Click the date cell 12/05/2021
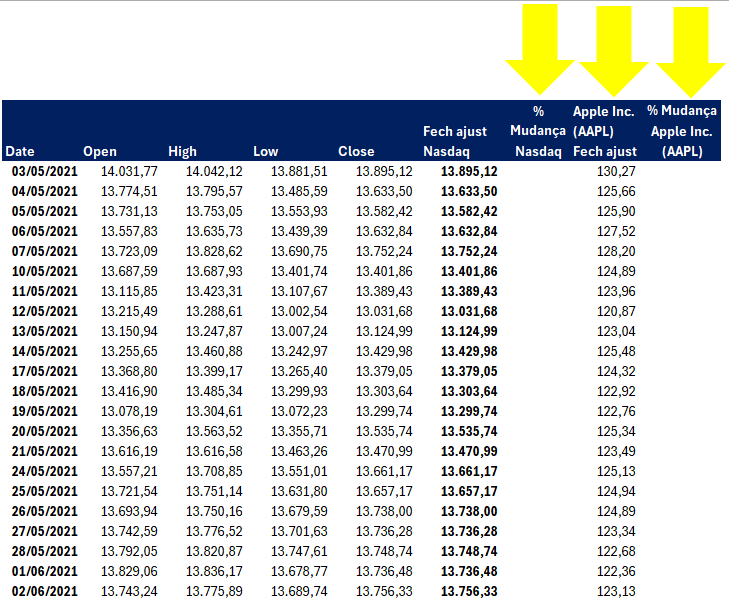The height and width of the screenshot is (606, 729). 45,311
